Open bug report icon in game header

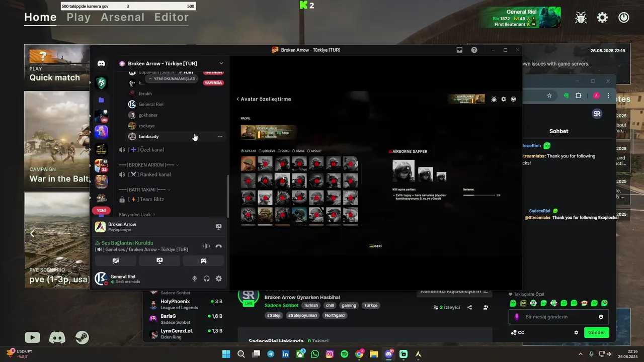click(x=581, y=18)
